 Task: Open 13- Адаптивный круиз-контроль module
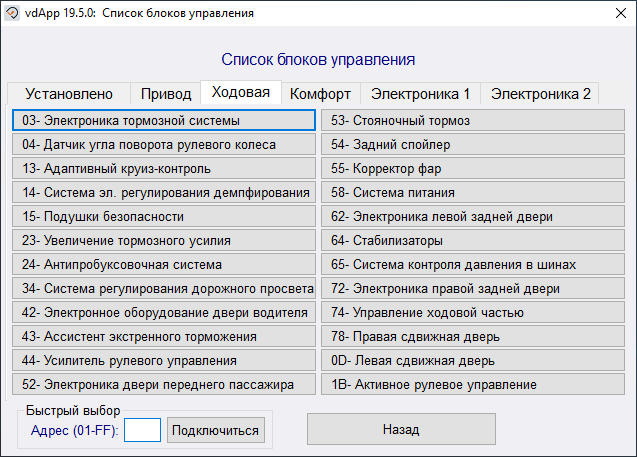tap(164, 169)
